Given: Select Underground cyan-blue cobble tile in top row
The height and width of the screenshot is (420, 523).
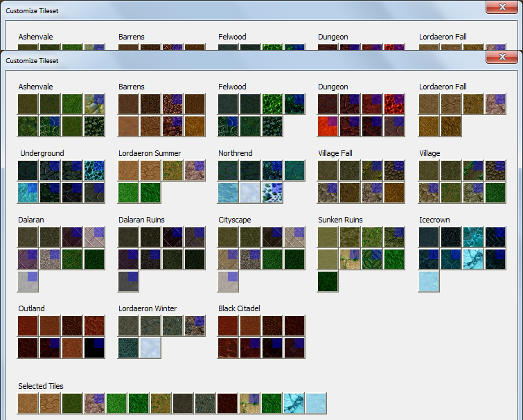Looking at the screenshot, I should pyautogui.click(x=94, y=170).
